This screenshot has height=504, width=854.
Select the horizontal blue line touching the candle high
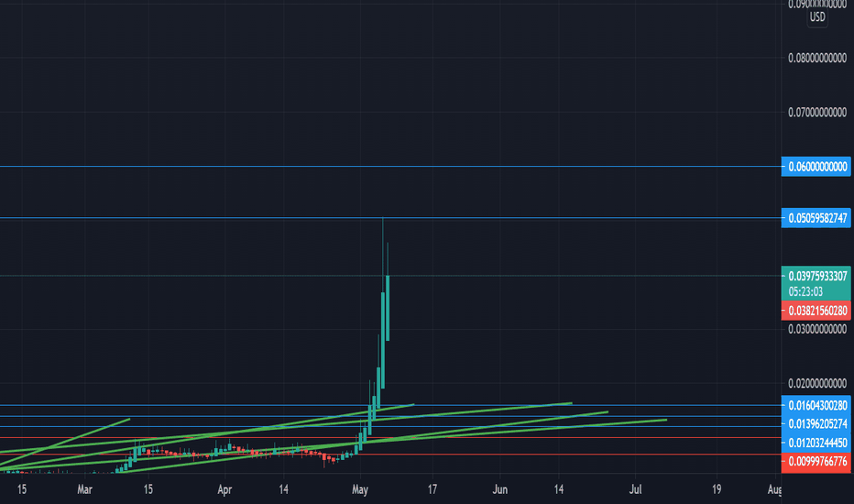(x=390, y=218)
